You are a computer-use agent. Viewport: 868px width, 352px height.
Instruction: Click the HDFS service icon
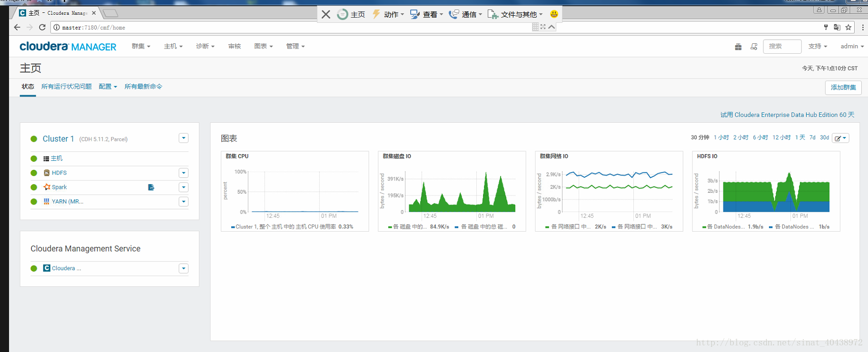[47, 173]
